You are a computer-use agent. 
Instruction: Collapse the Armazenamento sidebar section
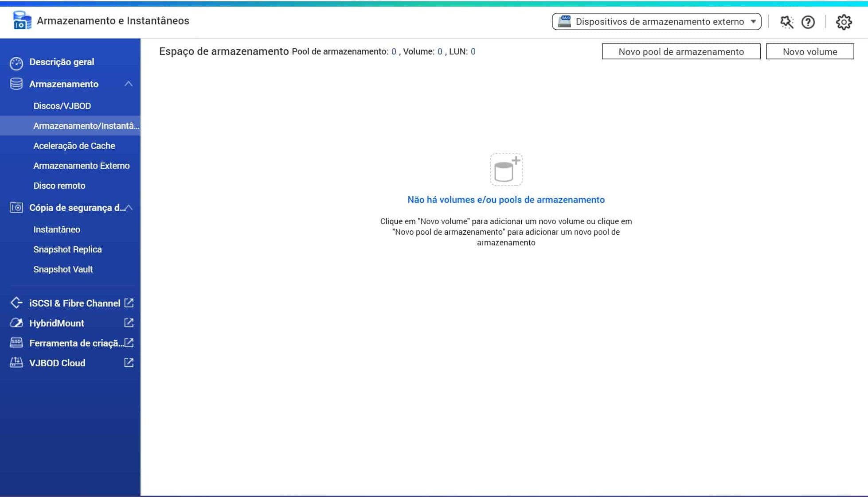pos(129,84)
